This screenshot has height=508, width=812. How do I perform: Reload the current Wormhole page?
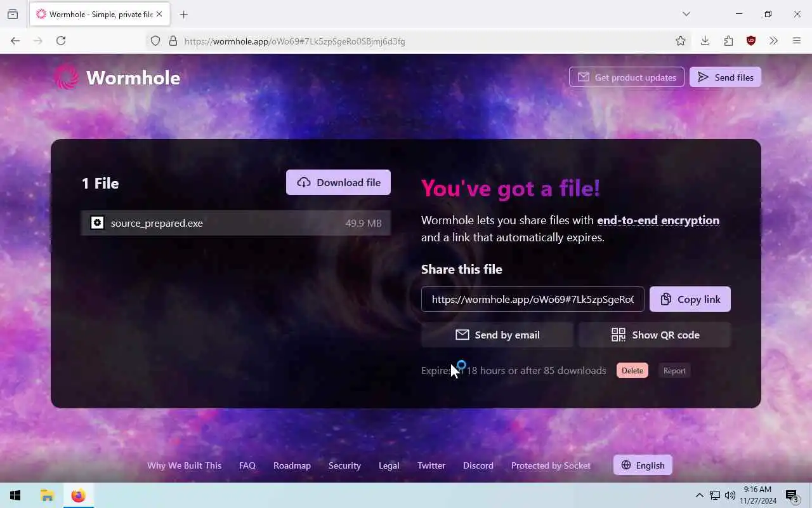coord(61,41)
